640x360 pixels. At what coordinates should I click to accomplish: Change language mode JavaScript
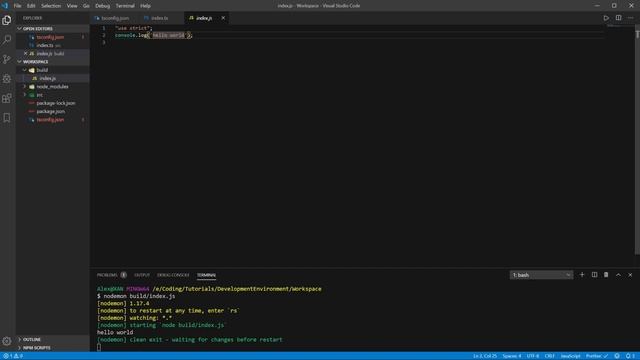click(570, 356)
